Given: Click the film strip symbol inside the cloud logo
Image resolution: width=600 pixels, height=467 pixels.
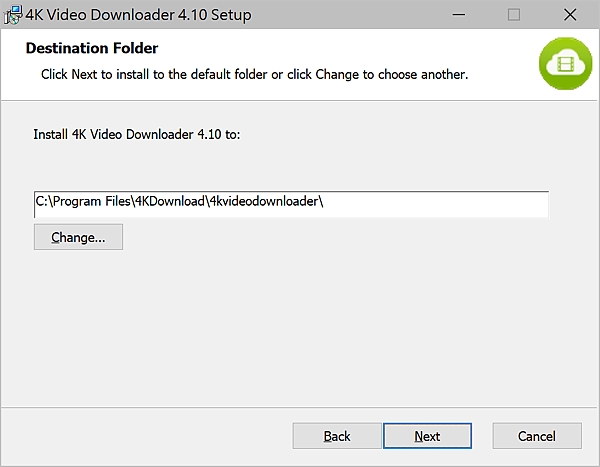Looking at the screenshot, I should [566, 64].
